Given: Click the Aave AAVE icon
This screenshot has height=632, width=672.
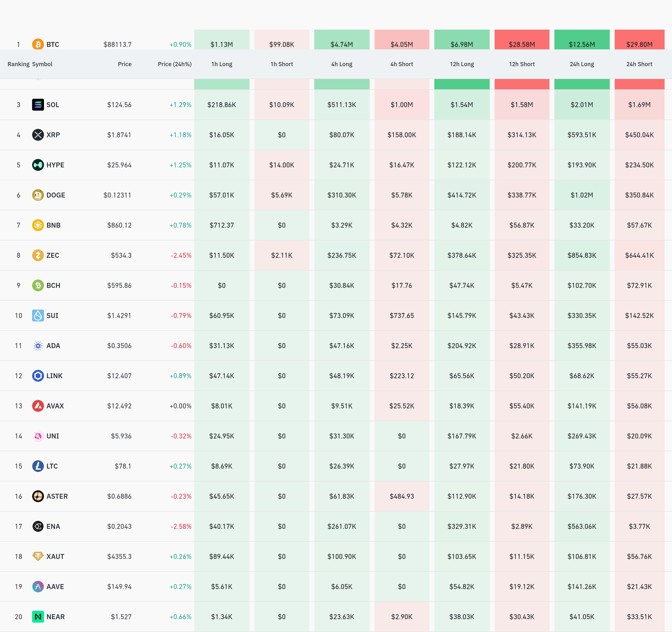Looking at the screenshot, I should click(38, 586).
